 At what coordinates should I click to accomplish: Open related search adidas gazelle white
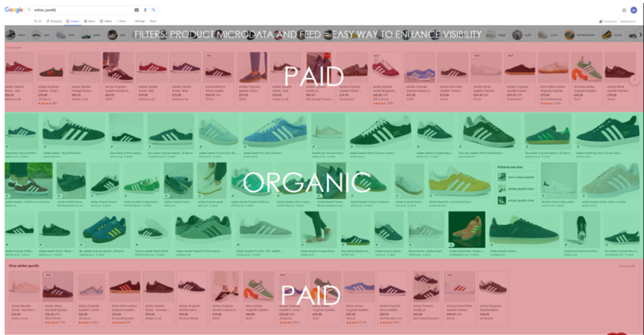516,200
